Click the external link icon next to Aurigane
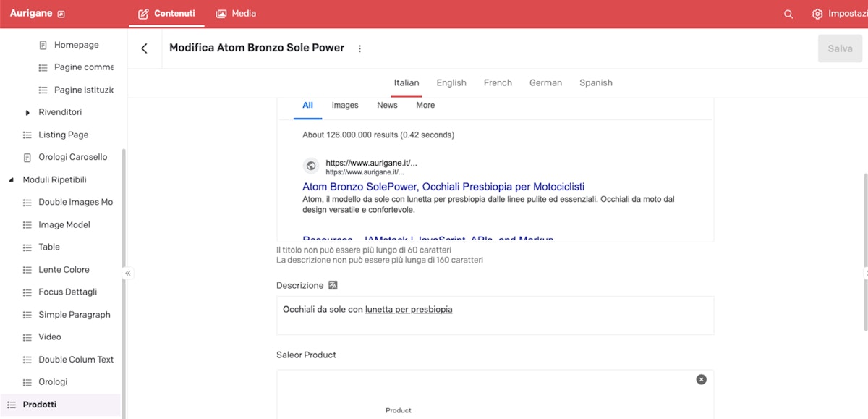The height and width of the screenshot is (419, 868). pyautogui.click(x=61, y=14)
